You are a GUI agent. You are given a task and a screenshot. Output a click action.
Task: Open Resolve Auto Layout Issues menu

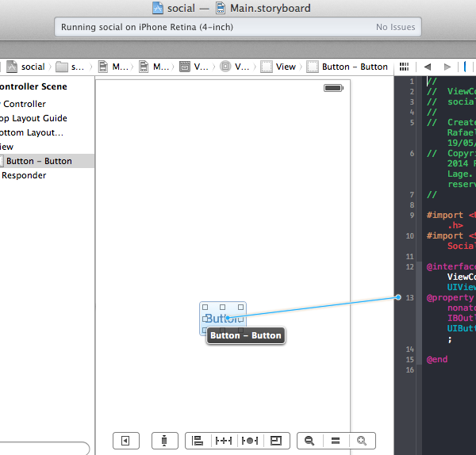coord(250,441)
